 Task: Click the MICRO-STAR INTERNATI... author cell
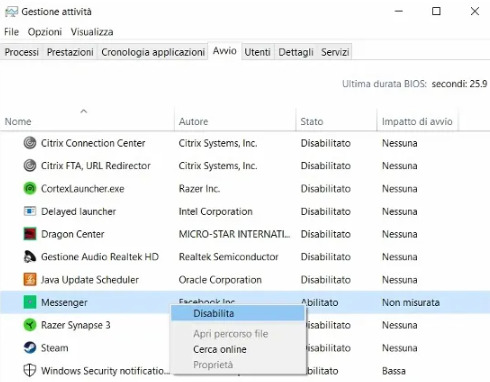[234, 234]
